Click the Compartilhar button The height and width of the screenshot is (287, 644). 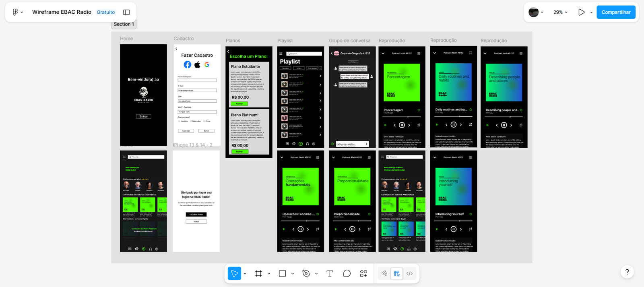point(616,12)
